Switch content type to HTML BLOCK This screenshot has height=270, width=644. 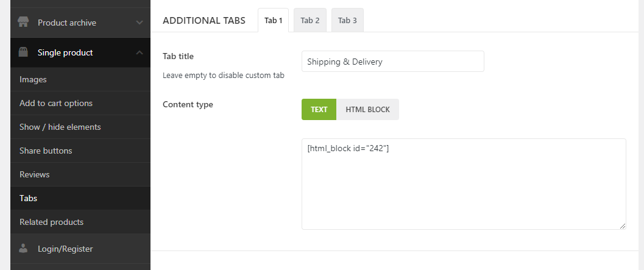point(367,110)
